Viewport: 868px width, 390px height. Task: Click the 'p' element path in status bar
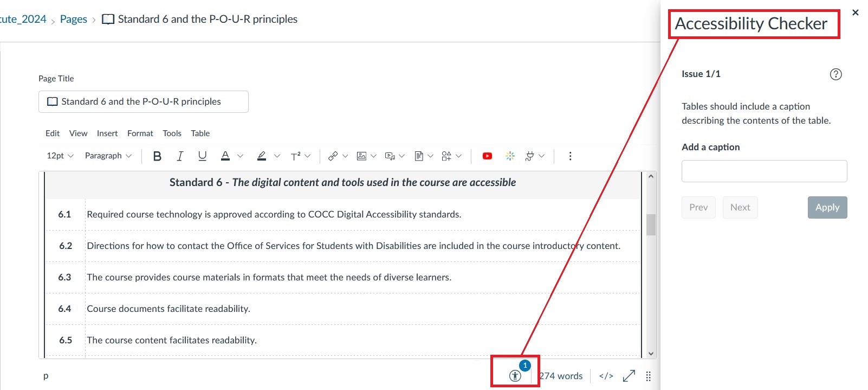tap(46, 376)
